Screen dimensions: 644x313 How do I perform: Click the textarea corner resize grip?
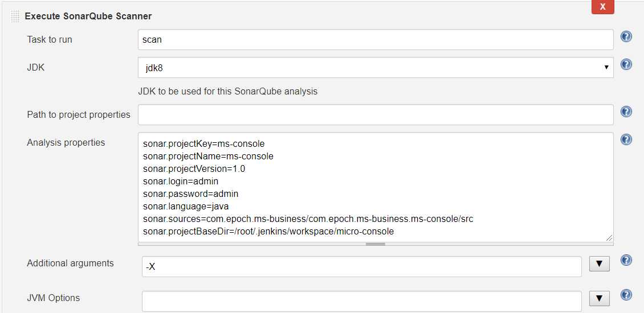point(609,238)
